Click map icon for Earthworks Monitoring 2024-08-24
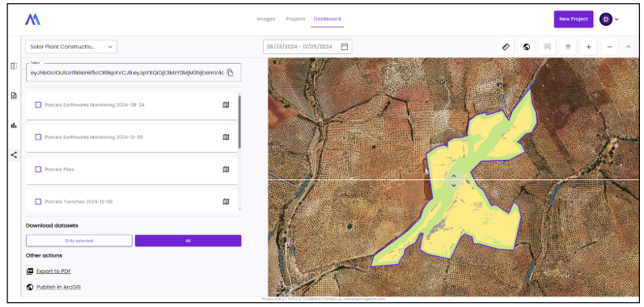The height and width of the screenshot is (307, 644). pyautogui.click(x=226, y=105)
